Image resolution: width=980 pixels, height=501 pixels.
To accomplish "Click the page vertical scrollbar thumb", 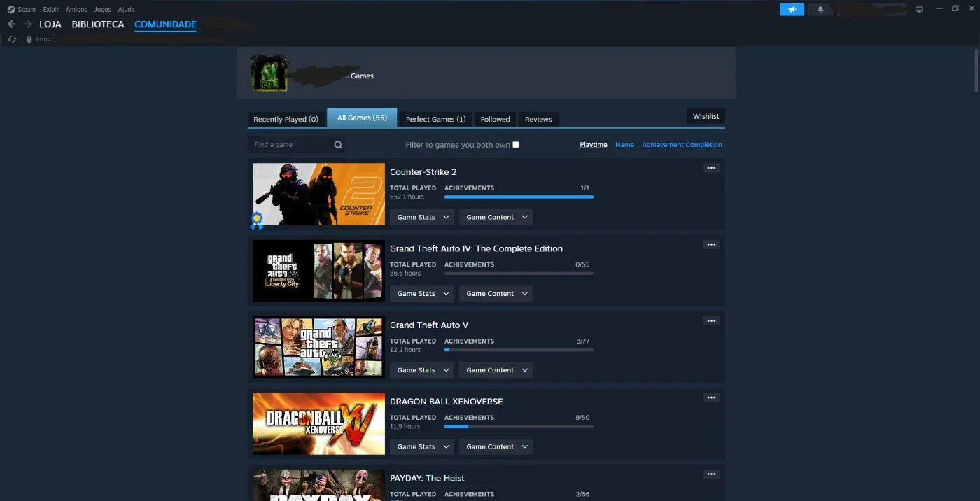I will click(976, 70).
